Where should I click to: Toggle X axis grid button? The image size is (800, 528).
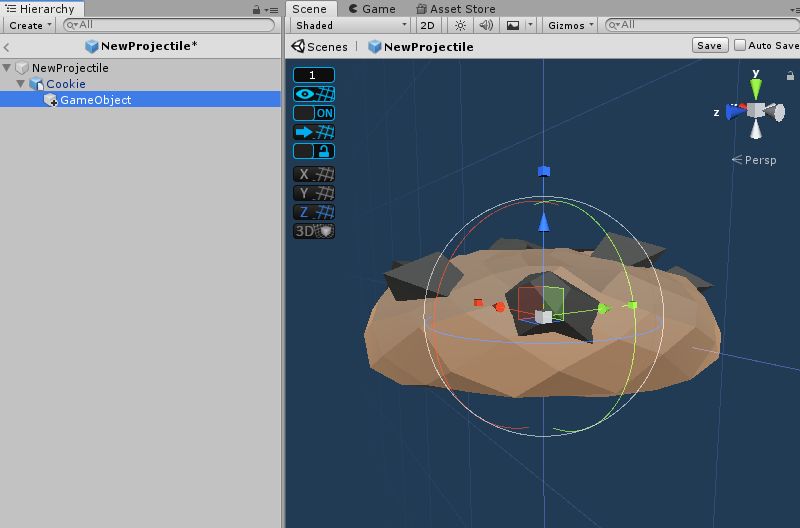314,174
